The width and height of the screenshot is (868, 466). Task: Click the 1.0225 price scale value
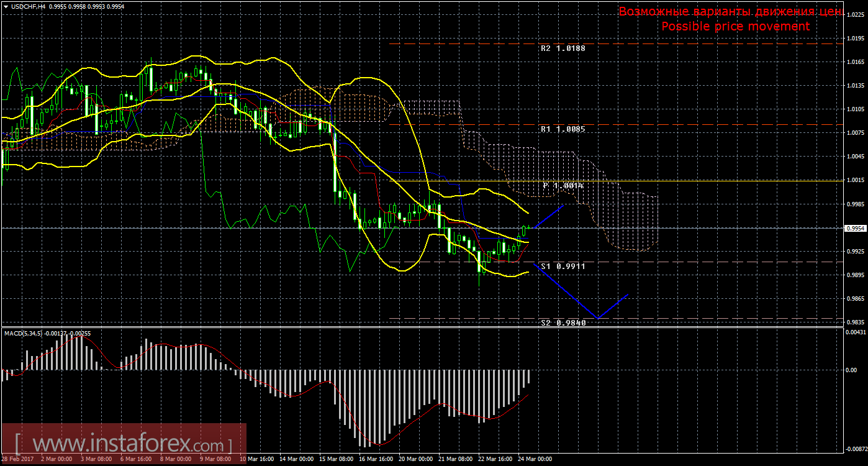coord(855,14)
